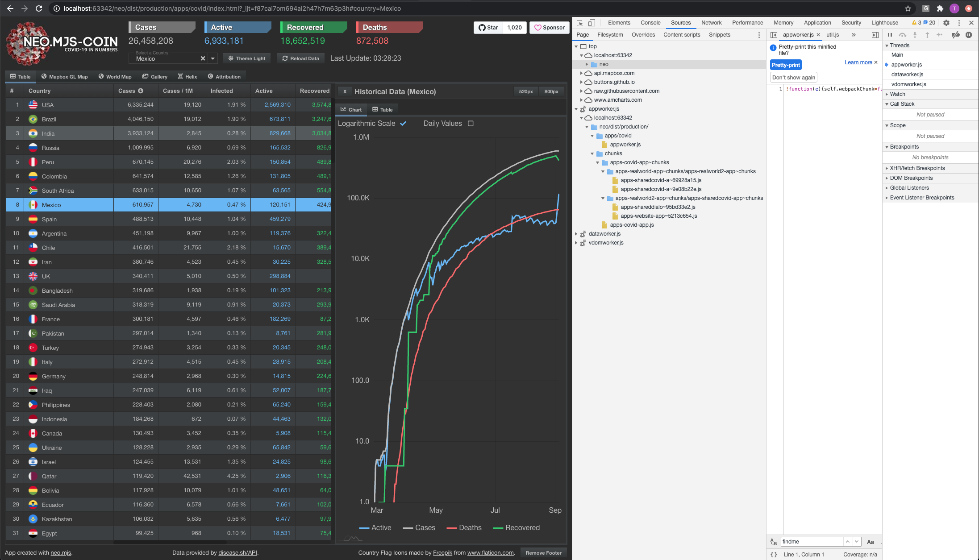Reload the browser page

click(39, 8)
